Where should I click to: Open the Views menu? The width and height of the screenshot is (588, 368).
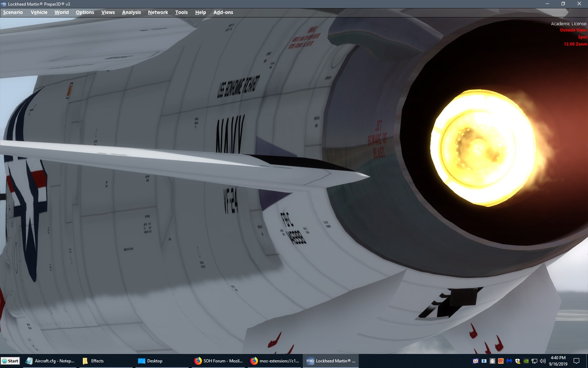pos(108,12)
